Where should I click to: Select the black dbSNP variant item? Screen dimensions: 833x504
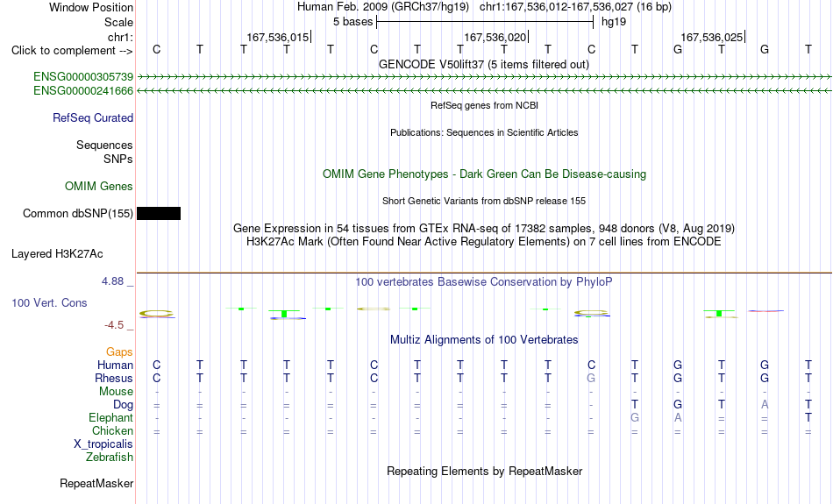(x=159, y=214)
